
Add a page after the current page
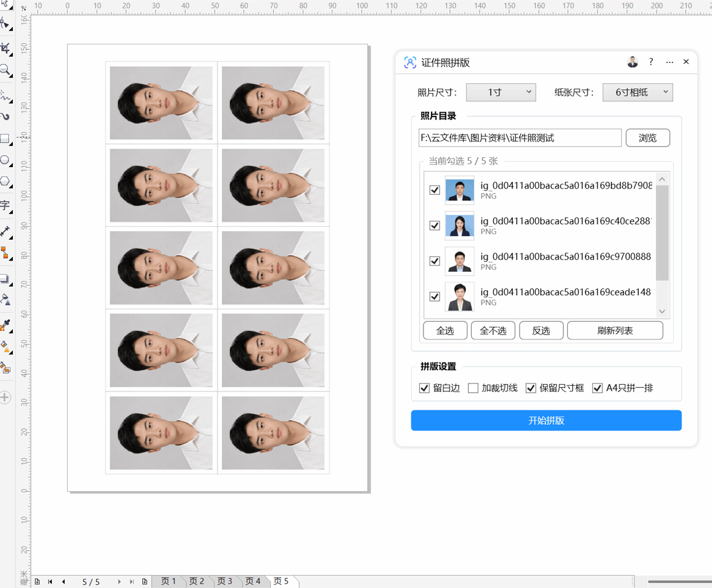pos(144,582)
